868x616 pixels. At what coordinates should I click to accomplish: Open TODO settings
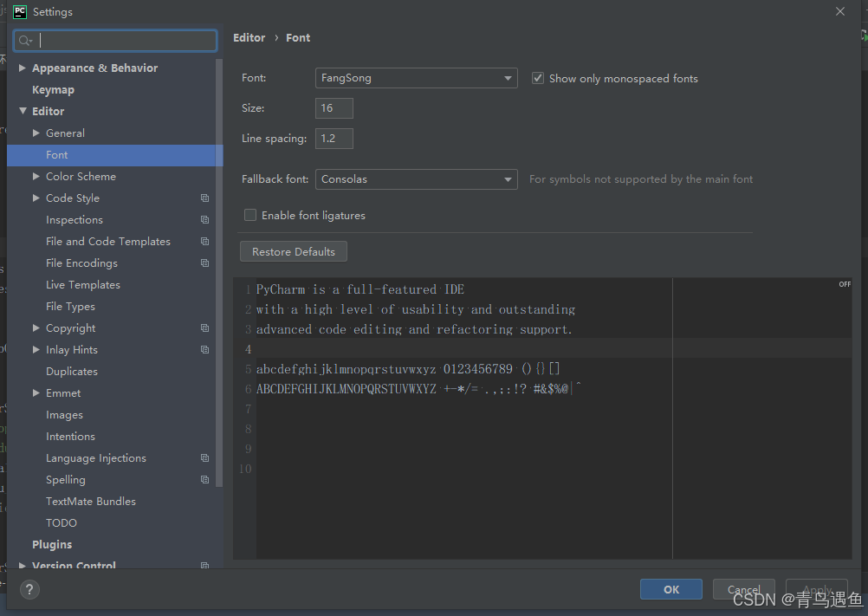[x=62, y=523]
